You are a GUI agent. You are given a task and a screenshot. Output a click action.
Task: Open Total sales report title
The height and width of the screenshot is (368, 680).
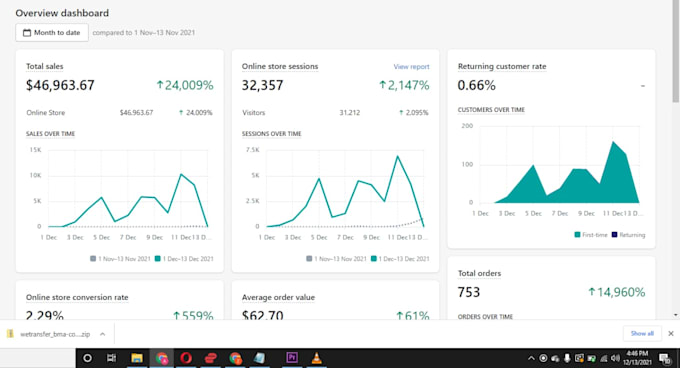45,66
